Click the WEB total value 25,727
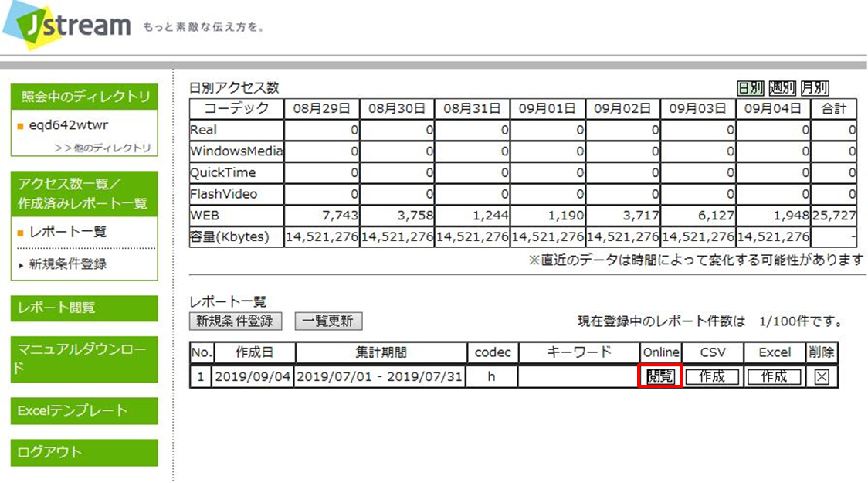Image resolution: width=868 pixels, height=483 pixels. coord(834,216)
